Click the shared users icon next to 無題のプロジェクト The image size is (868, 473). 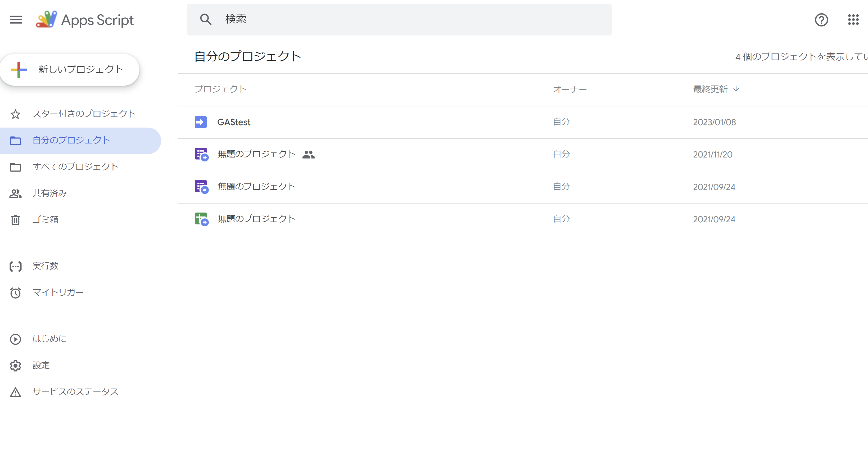coord(309,154)
